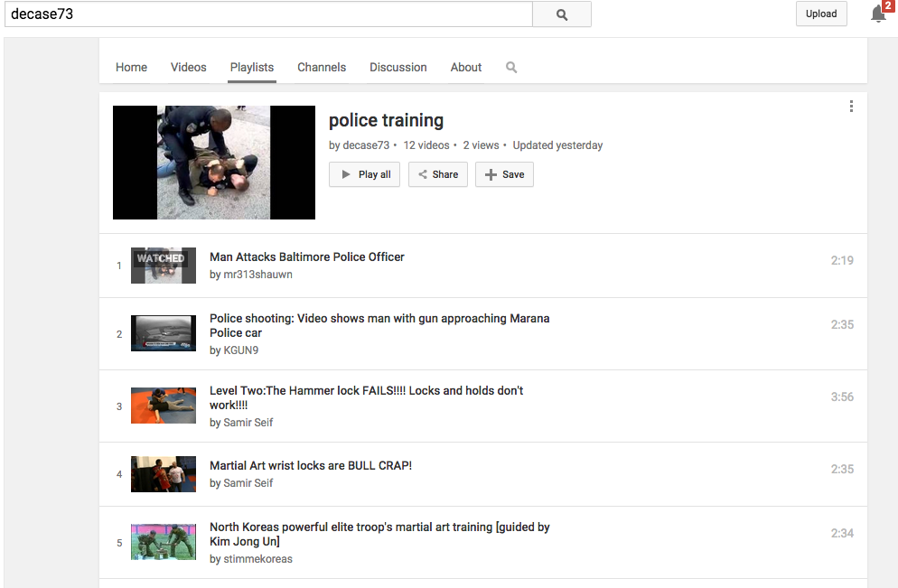Click the 3:56 duration text
Viewport: 898px width, 588px height.
[842, 397]
